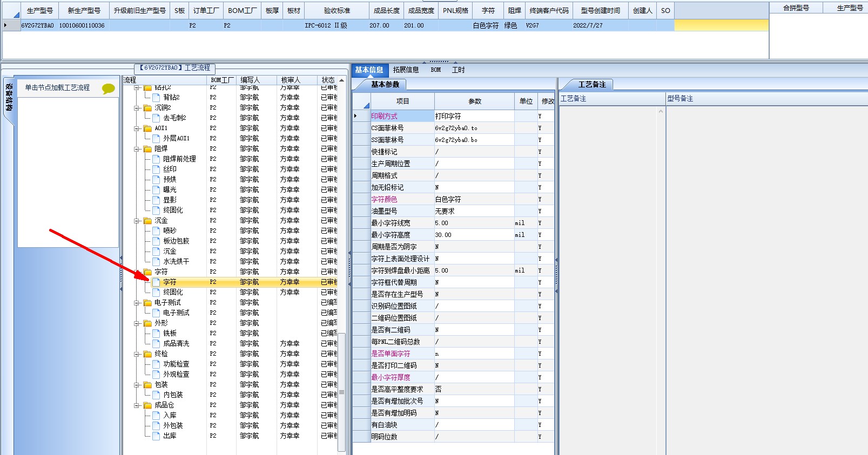Open the 工时 tab
The height and width of the screenshot is (455, 868).
(458, 70)
